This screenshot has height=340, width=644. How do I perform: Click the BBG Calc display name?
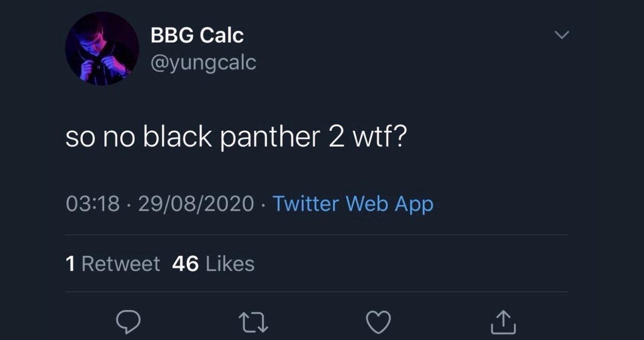coord(197,36)
